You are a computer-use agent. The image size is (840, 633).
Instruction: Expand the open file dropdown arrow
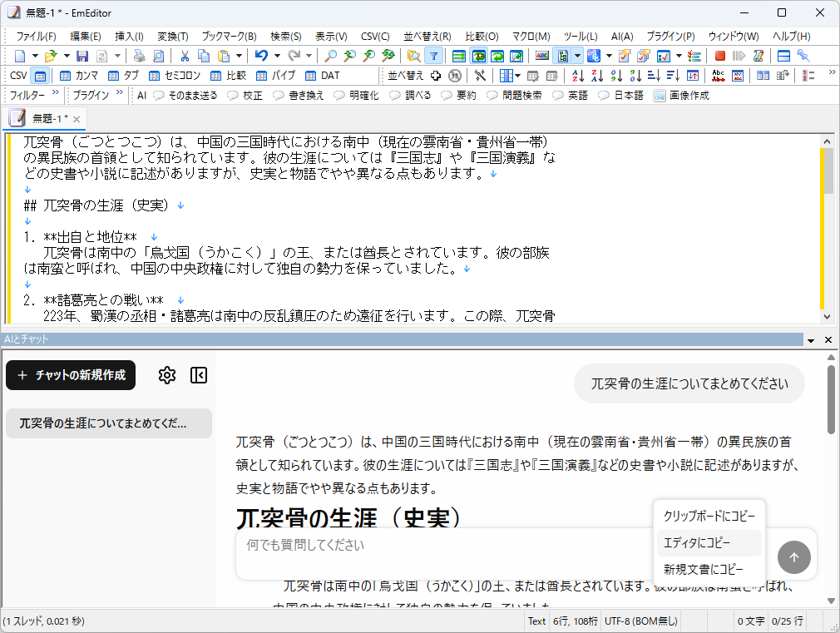(67, 56)
